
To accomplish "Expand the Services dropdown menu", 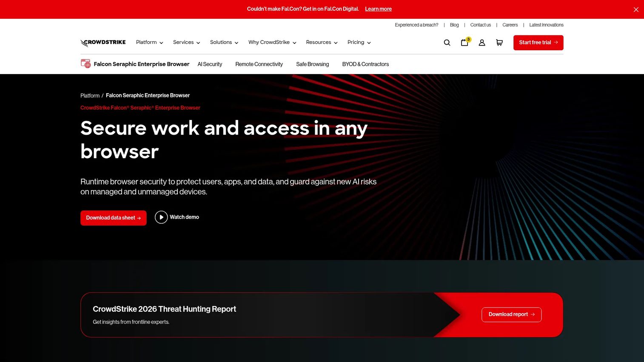I will 187,43.
